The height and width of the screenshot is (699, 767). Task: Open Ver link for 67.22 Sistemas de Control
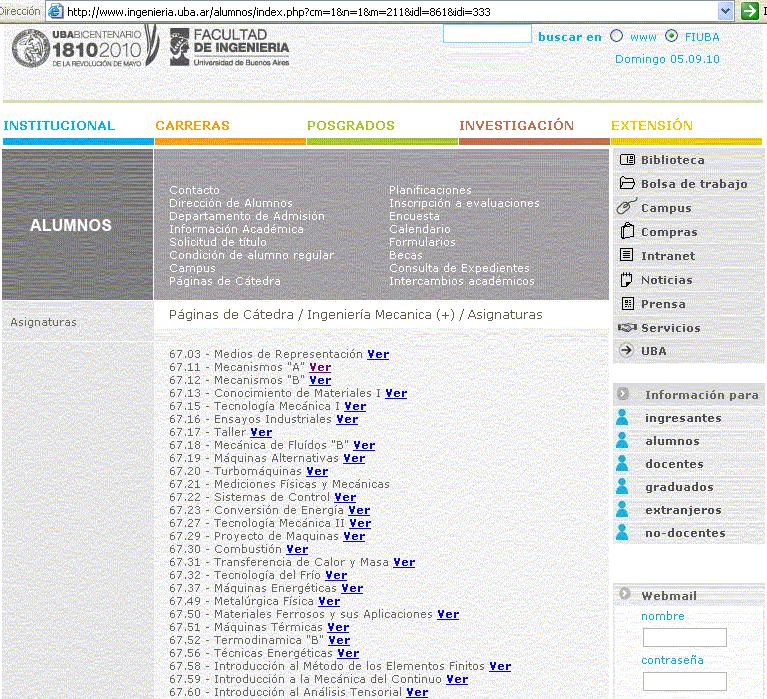pos(345,497)
